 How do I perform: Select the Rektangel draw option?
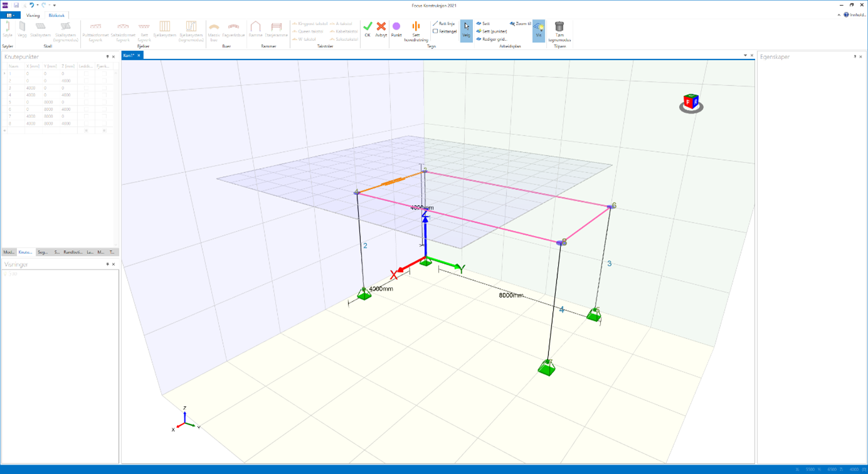445,31
